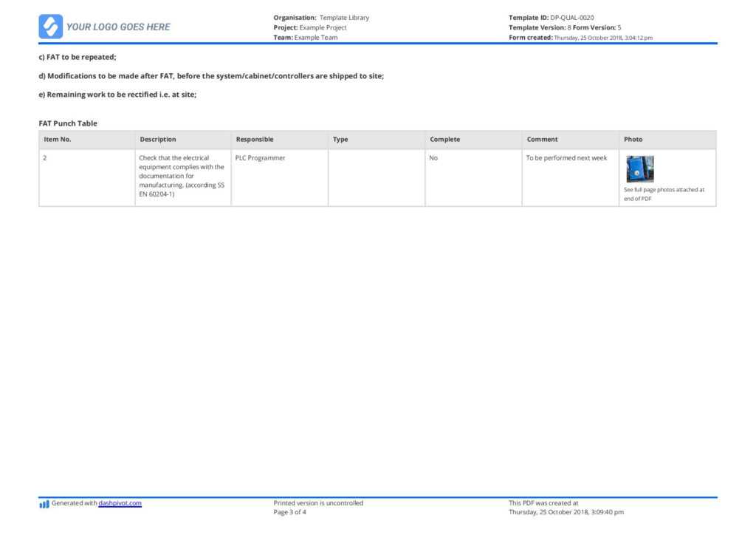Click the Comment column header
This screenshot has height=535, width=756.
coord(542,139)
